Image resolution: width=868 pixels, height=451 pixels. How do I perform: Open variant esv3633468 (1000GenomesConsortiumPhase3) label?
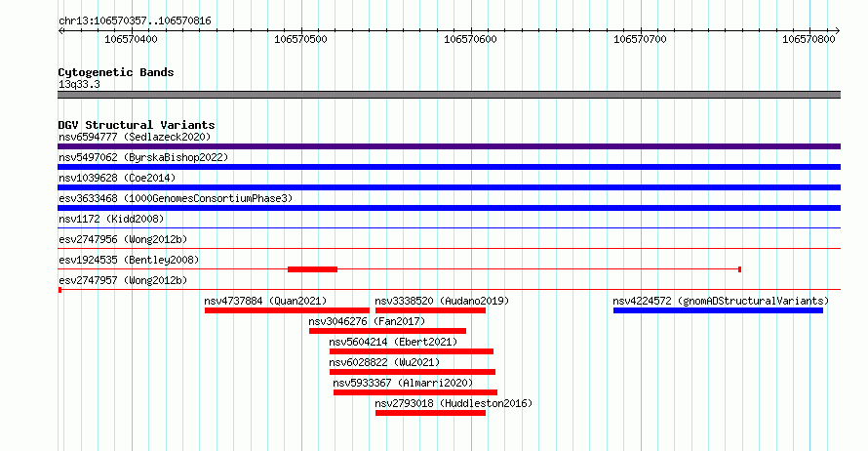click(176, 198)
